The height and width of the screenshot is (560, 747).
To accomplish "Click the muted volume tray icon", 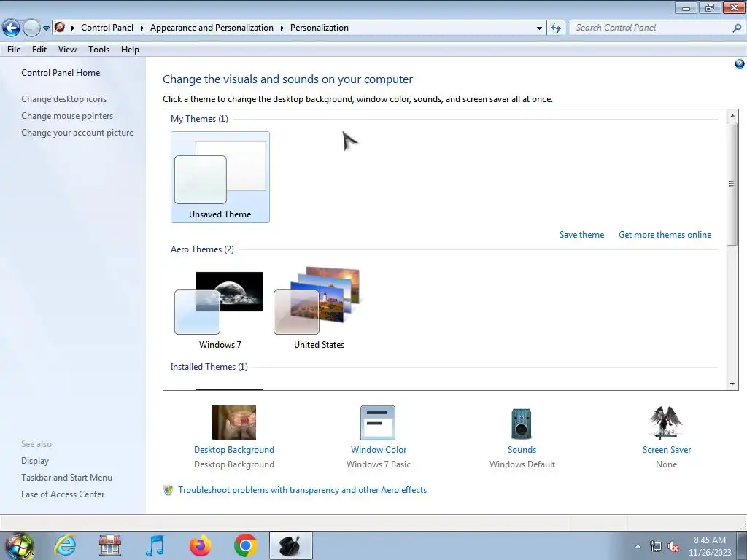I will coord(673,547).
